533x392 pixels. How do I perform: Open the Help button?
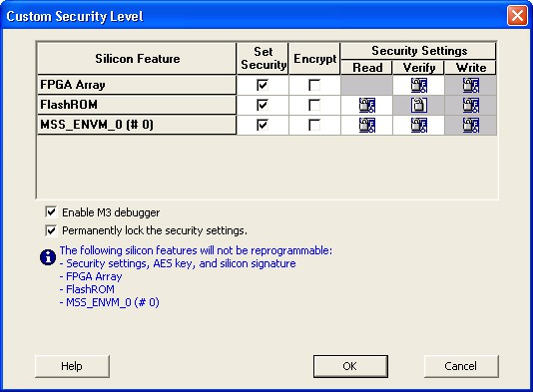click(x=72, y=366)
